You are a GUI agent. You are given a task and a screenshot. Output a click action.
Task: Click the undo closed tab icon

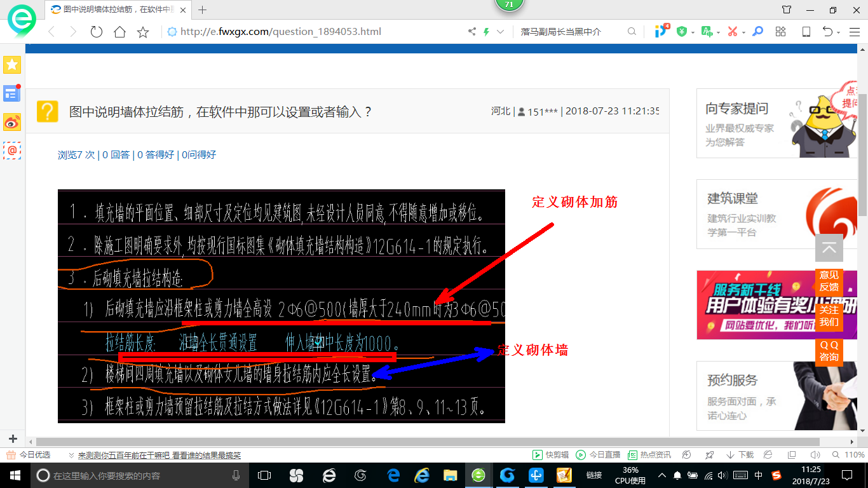[827, 32]
